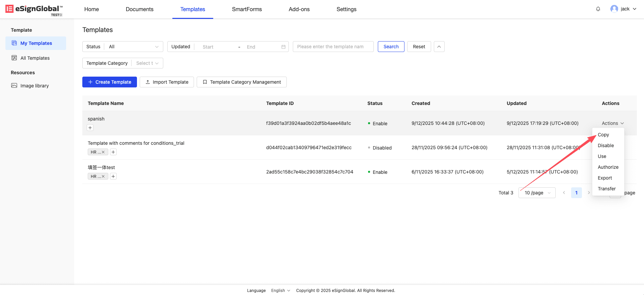Open the Status filter dropdown
The width and height of the screenshot is (644, 295).
coord(133,47)
